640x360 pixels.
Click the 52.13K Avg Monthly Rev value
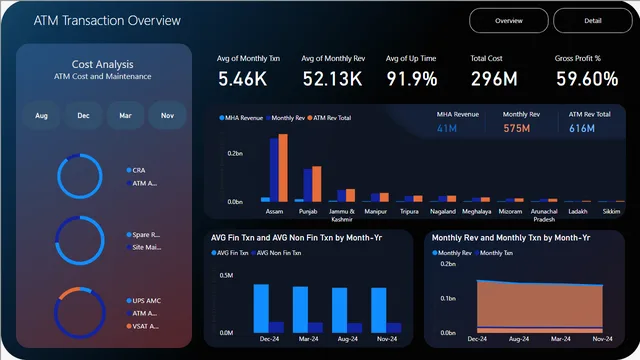pyautogui.click(x=332, y=79)
